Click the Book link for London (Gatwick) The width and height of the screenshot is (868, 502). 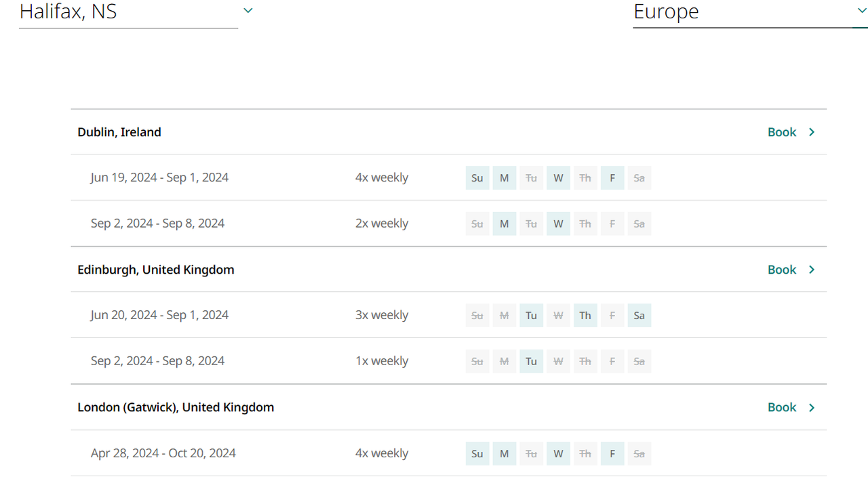point(781,407)
